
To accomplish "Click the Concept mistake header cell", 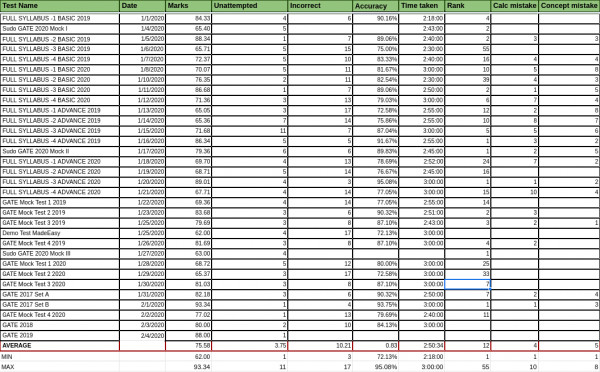I will tap(569, 6).
